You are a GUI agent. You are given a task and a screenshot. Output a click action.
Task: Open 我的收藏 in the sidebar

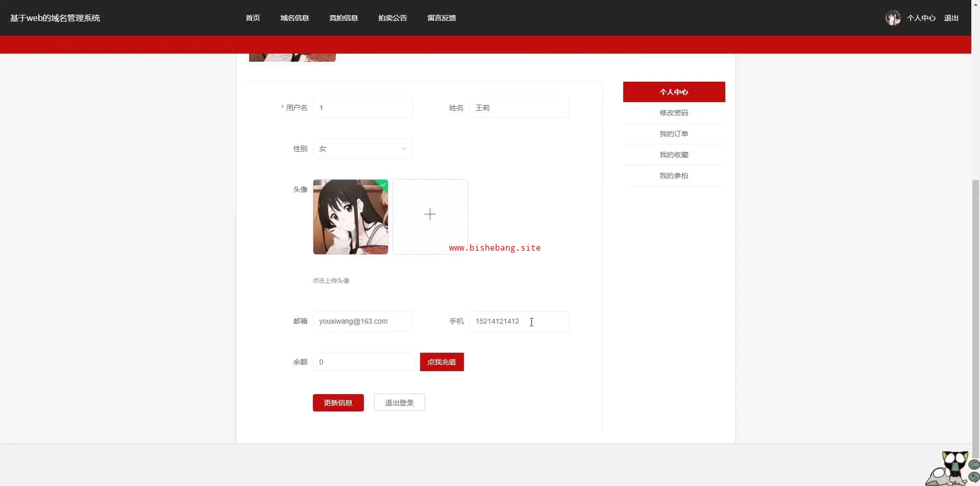coord(674,155)
